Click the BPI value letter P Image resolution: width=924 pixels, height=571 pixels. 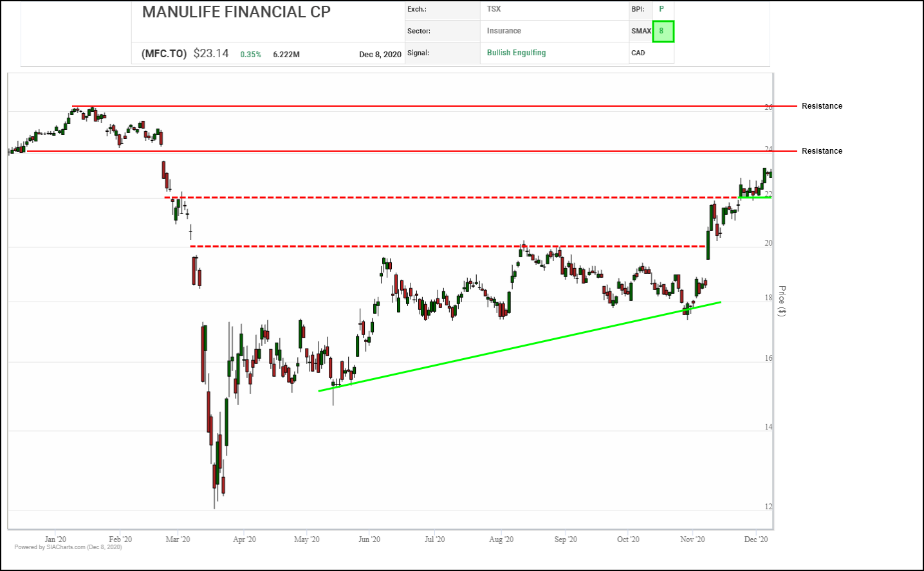tap(661, 9)
